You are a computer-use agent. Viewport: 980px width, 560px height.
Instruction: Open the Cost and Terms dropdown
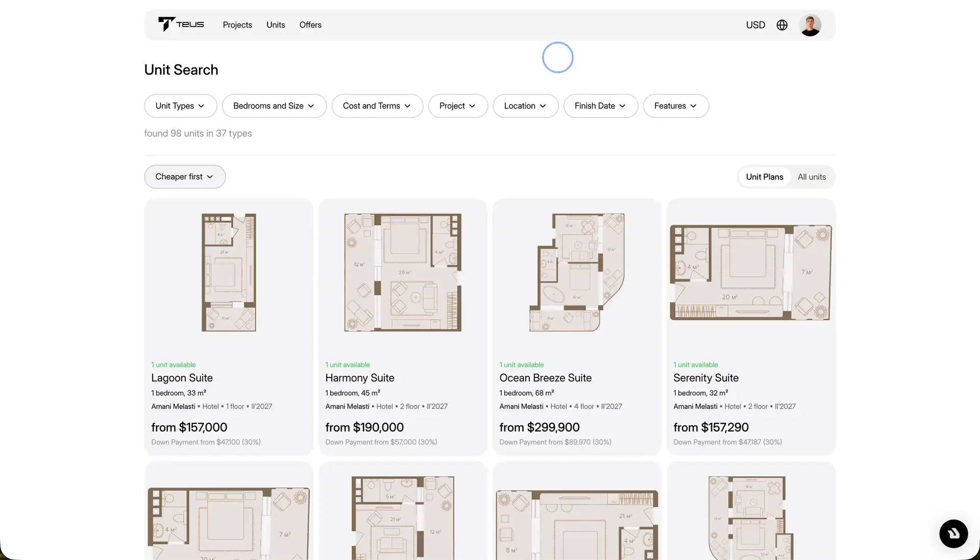(x=377, y=106)
